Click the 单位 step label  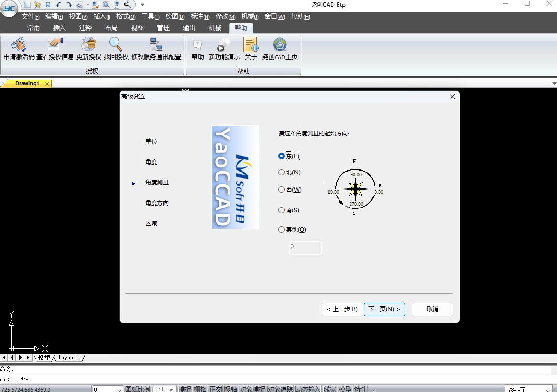click(x=151, y=141)
